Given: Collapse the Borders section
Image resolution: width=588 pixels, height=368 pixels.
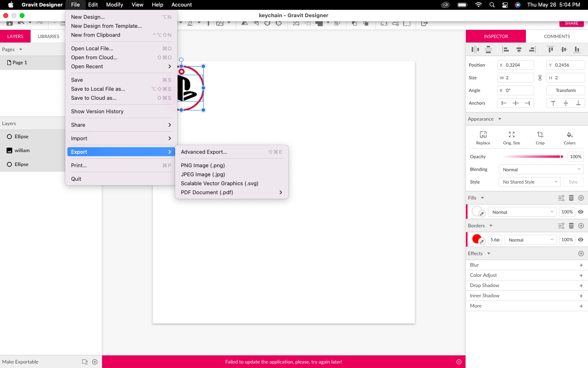Looking at the screenshot, I should pos(491,226).
